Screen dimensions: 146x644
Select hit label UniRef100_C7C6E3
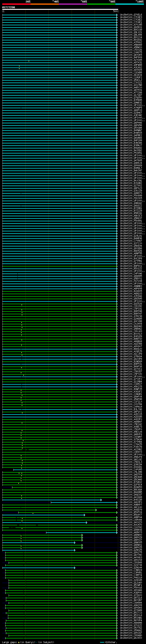coord(131,17)
